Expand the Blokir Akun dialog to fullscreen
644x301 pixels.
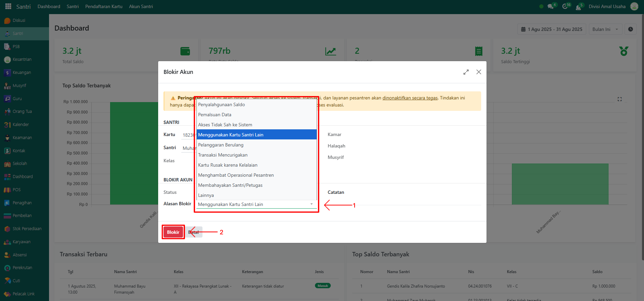[x=466, y=72]
